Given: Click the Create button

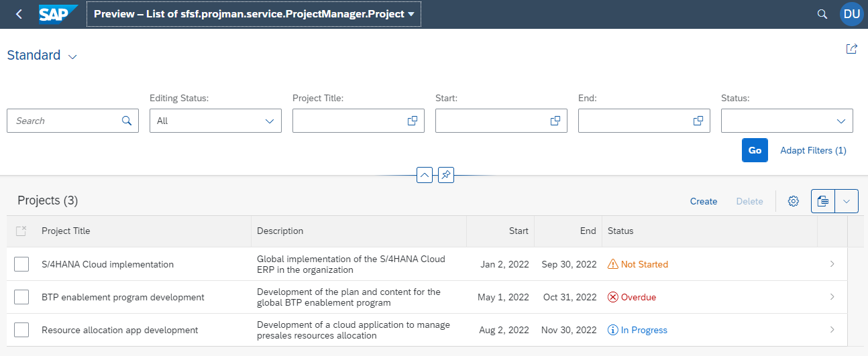Looking at the screenshot, I should click(704, 201).
